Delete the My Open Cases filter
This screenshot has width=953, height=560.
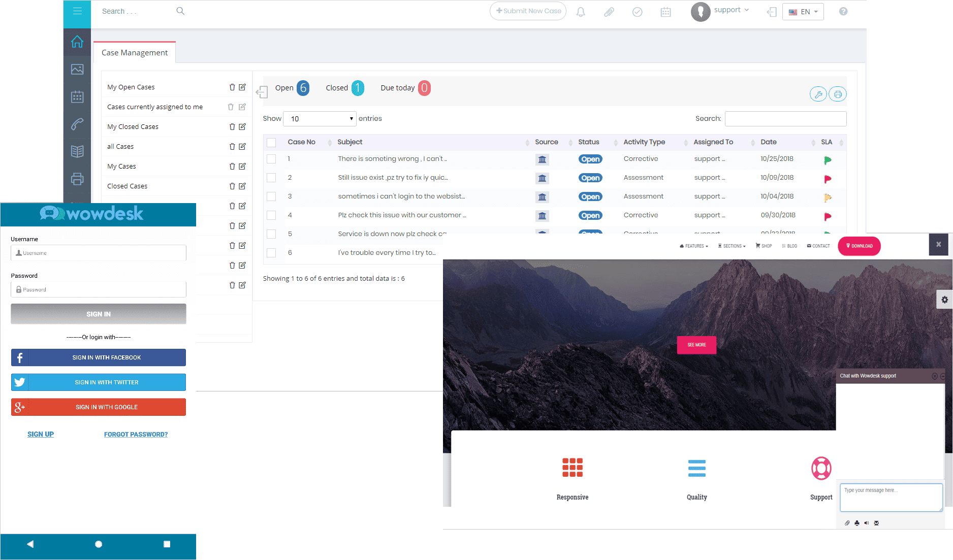coord(232,87)
